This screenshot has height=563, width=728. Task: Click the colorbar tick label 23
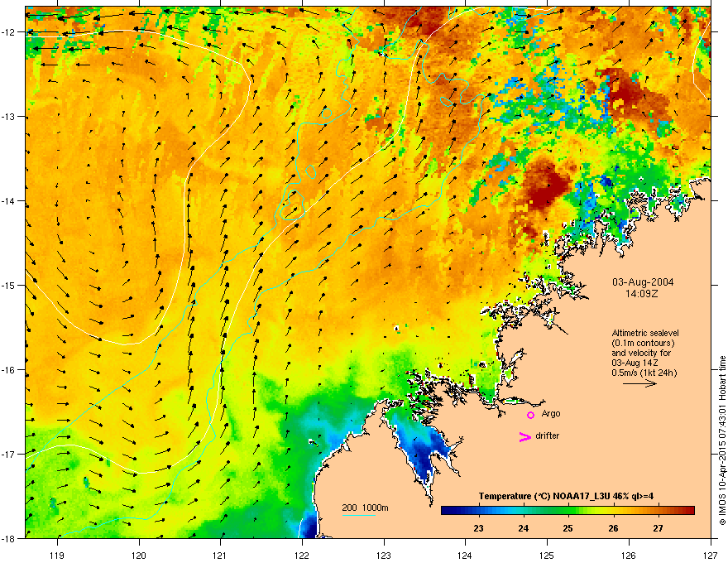[x=478, y=528]
